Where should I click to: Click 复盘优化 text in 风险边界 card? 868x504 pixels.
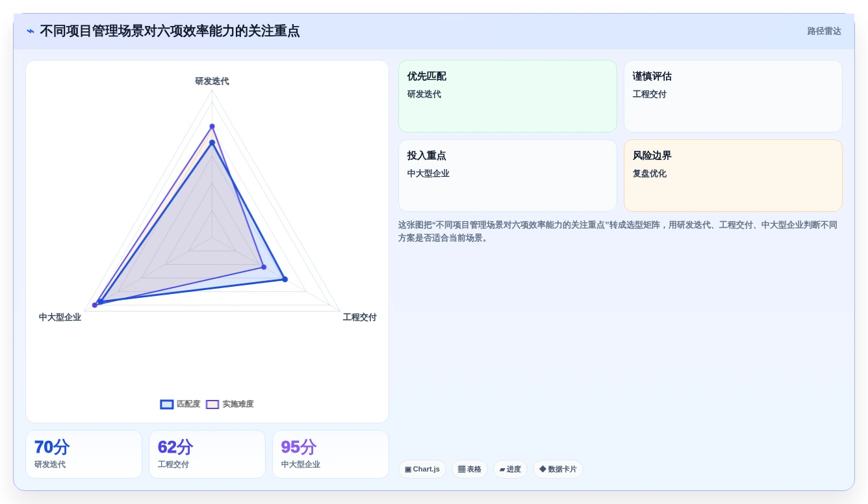coord(650,174)
